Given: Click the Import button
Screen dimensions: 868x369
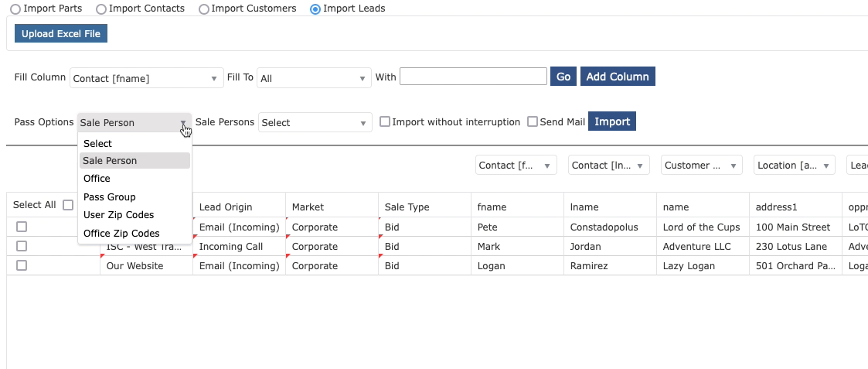Looking at the screenshot, I should click(x=612, y=121).
